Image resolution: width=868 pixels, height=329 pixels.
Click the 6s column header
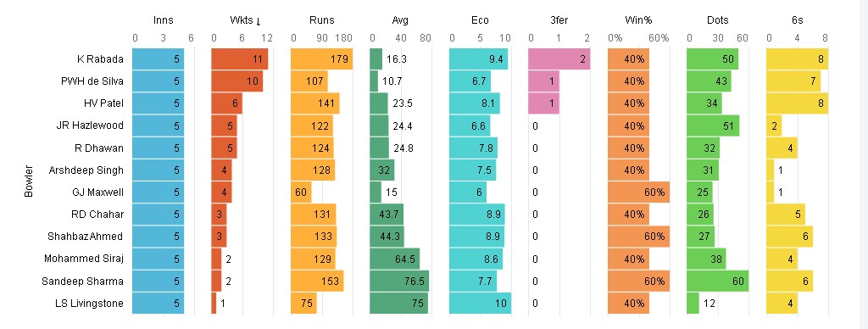pos(797,20)
